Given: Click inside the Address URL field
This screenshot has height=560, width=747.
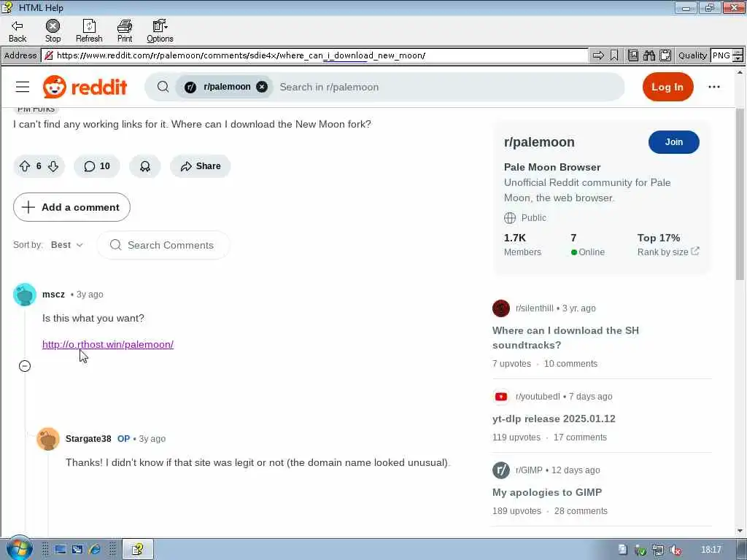Looking at the screenshot, I should 314,55.
